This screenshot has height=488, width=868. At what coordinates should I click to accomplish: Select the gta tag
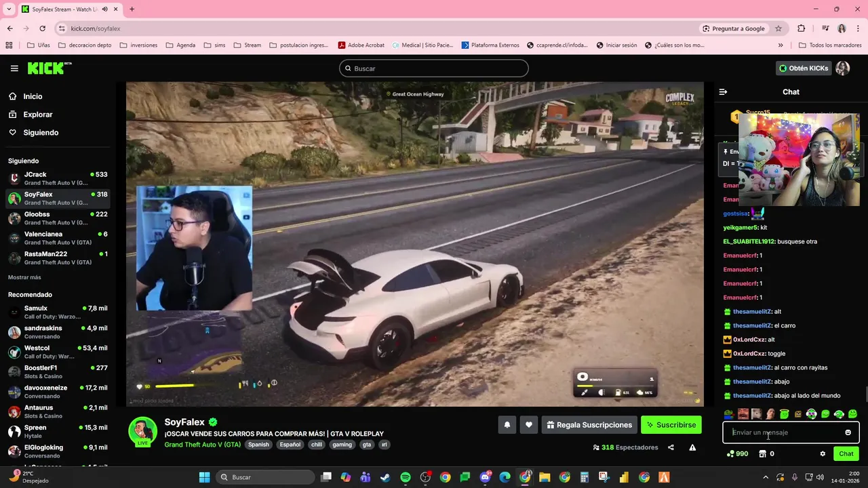[x=367, y=445]
